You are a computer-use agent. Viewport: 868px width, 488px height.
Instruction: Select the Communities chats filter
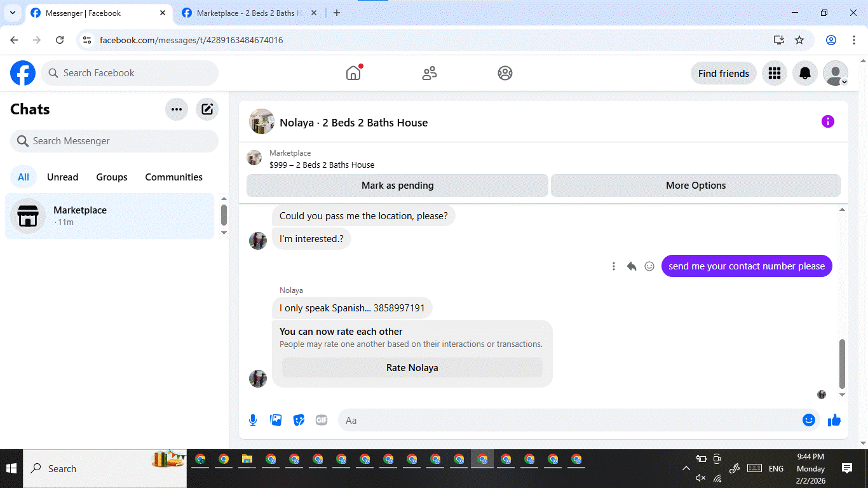174,177
